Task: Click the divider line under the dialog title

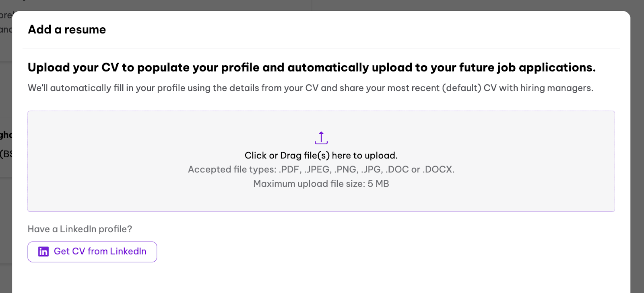Action: pyautogui.click(x=321, y=49)
